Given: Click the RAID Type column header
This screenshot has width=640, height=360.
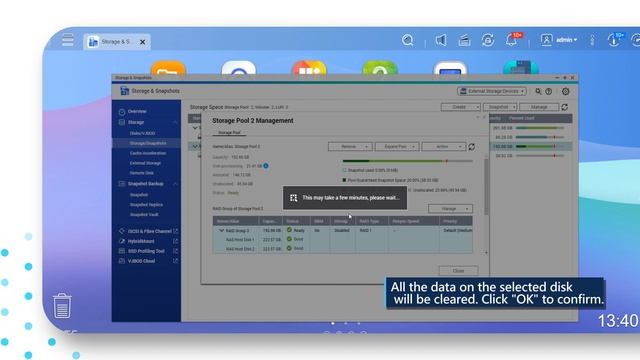Looking at the screenshot, I should tap(372, 221).
